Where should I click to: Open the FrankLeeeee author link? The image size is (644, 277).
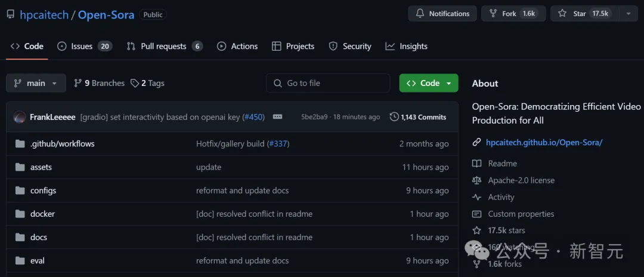click(52, 117)
